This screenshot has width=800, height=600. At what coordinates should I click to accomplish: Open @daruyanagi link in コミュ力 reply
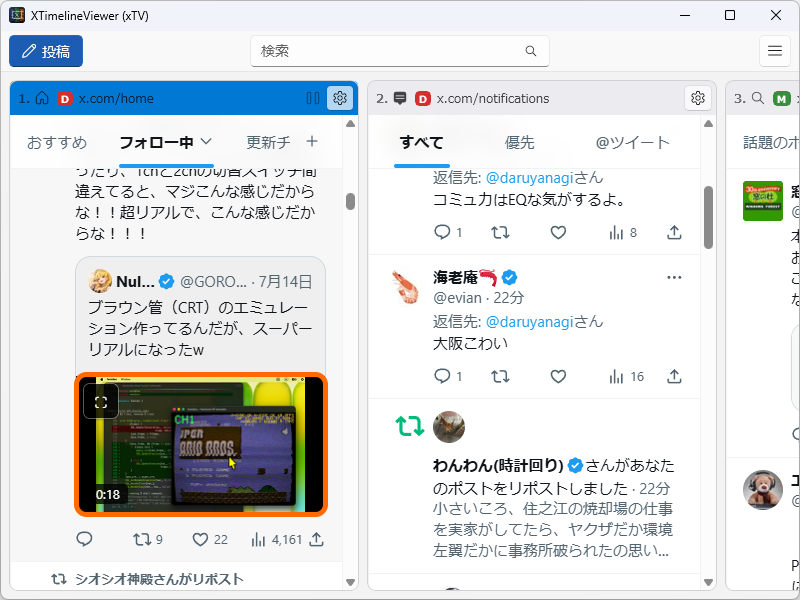click(530, 178)
